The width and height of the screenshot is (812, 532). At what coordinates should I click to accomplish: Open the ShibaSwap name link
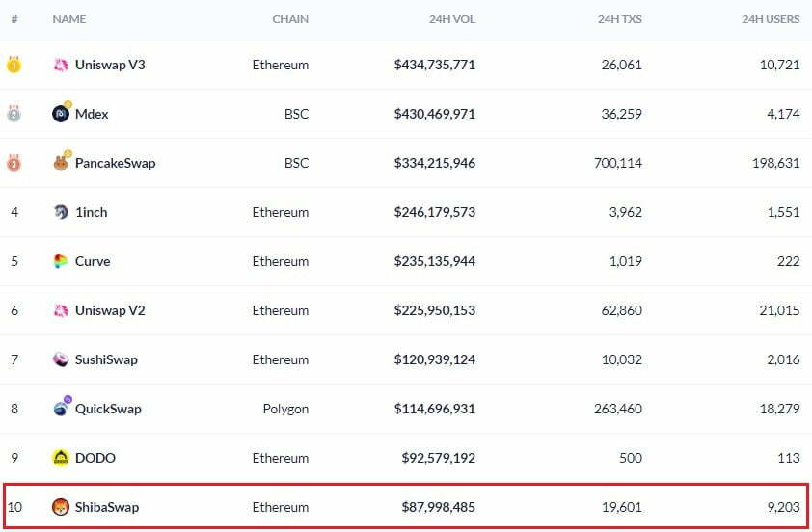point(106,507)
